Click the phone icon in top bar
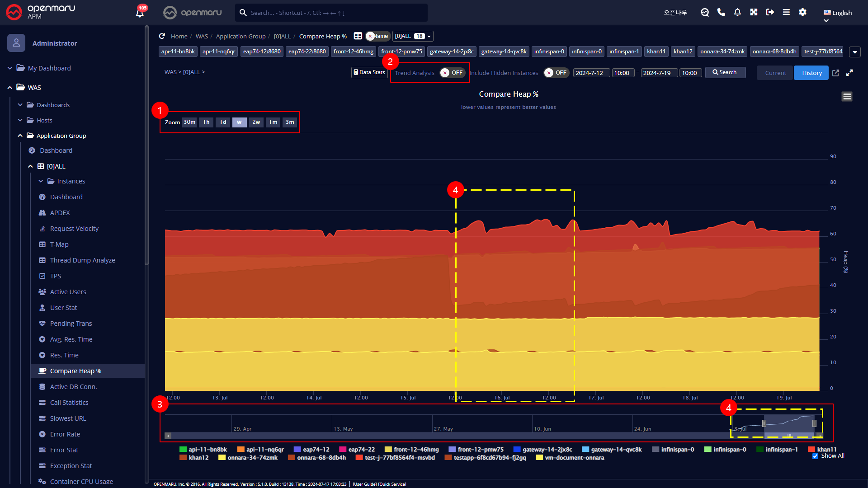Viewport: 868px width, 488px height. point(721,12)
